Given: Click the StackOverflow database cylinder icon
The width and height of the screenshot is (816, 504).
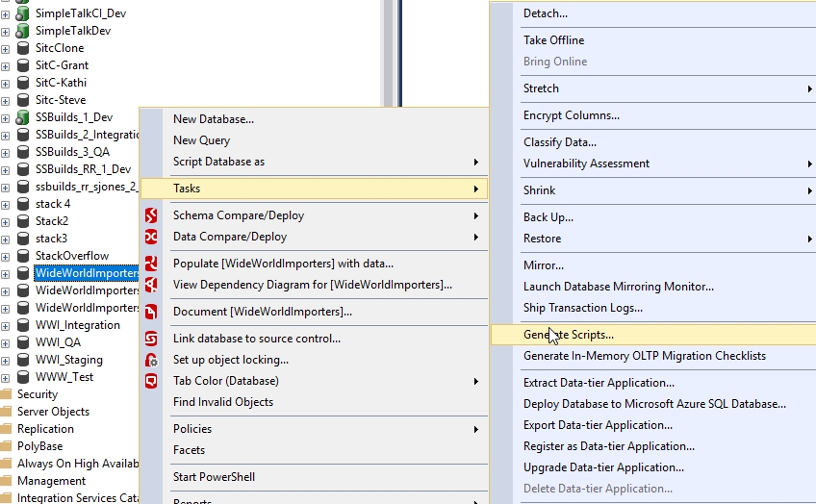Looking at the screenshot, I should 23,256.
